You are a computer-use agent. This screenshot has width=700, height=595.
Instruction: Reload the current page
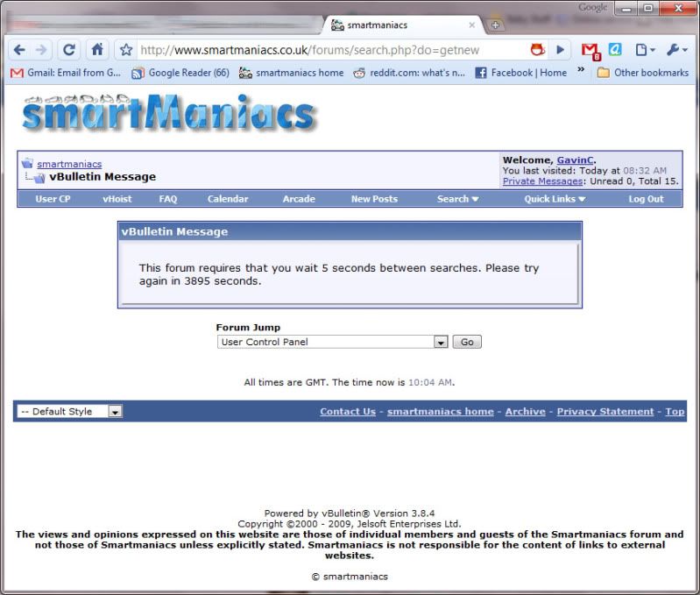tap(68, 50)
